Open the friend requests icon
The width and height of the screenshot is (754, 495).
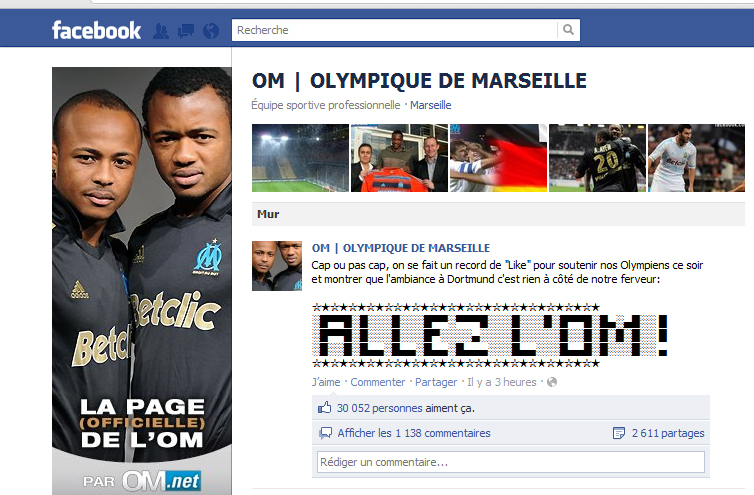coord(161,31)
